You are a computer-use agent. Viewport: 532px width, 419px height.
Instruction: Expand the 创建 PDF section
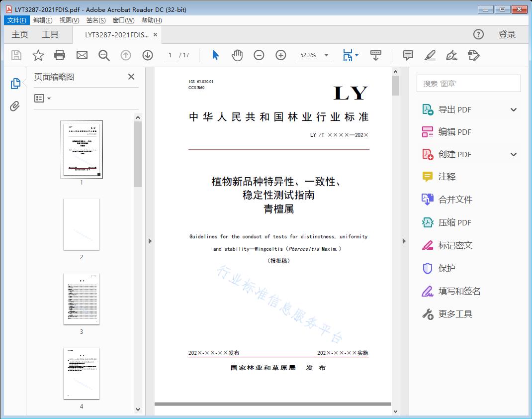pyautogui.click(x=514, y=155)
